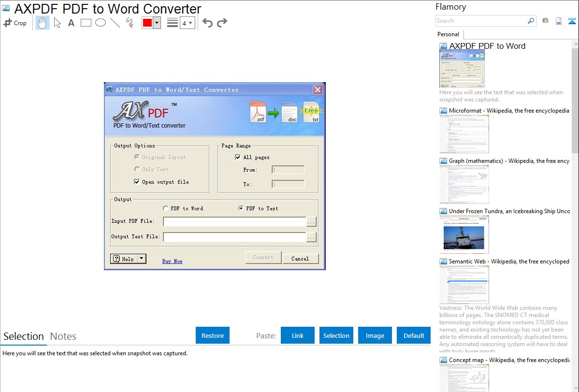Click the search magnifier icon
Image resolution: width=579 pixels, height=392 pixels.
pyautogui.click(x=531, y=21)
